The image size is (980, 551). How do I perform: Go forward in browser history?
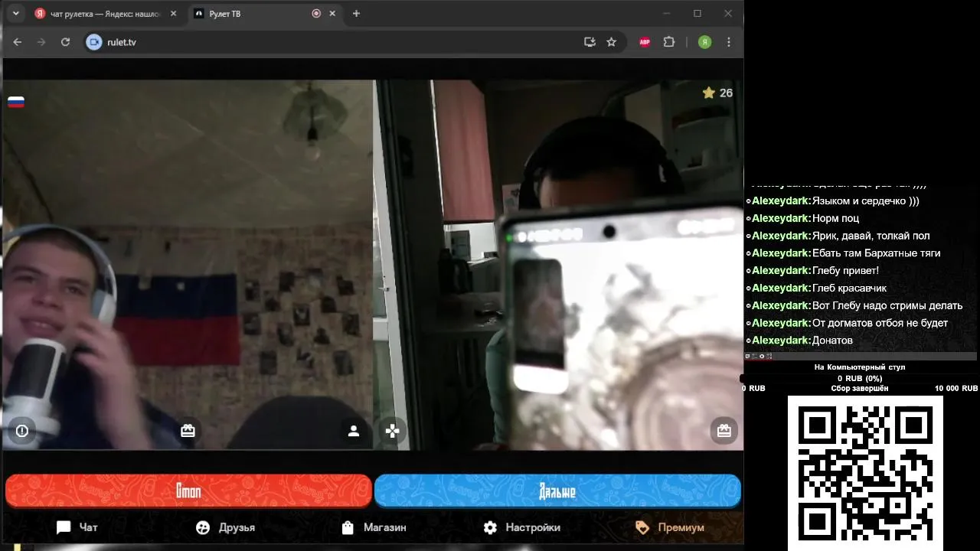(41, 42)
